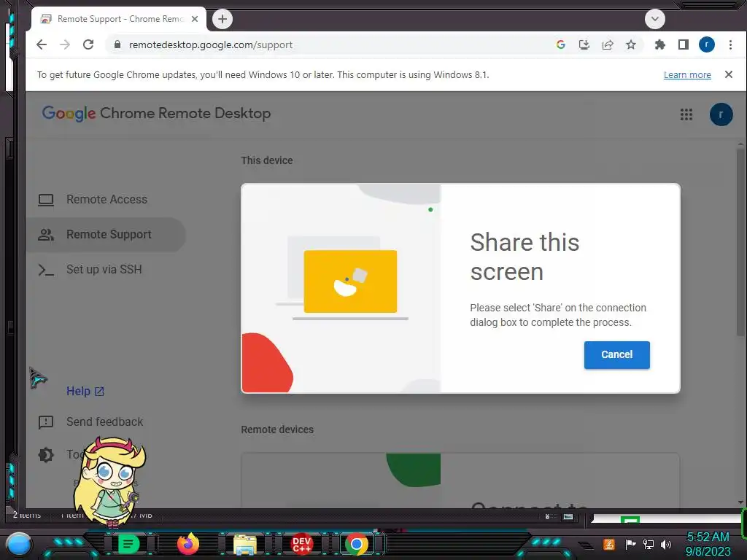
Task: Select the Remote Support browser tab
Action: pyautogui.click(x=119, y=19)
